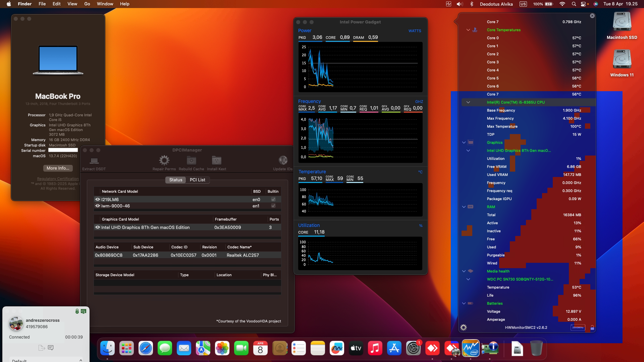Uncheck the Builtin checkbox for I219LM6
The width and height of the screenshot is (644, 362).
point(273,199)
